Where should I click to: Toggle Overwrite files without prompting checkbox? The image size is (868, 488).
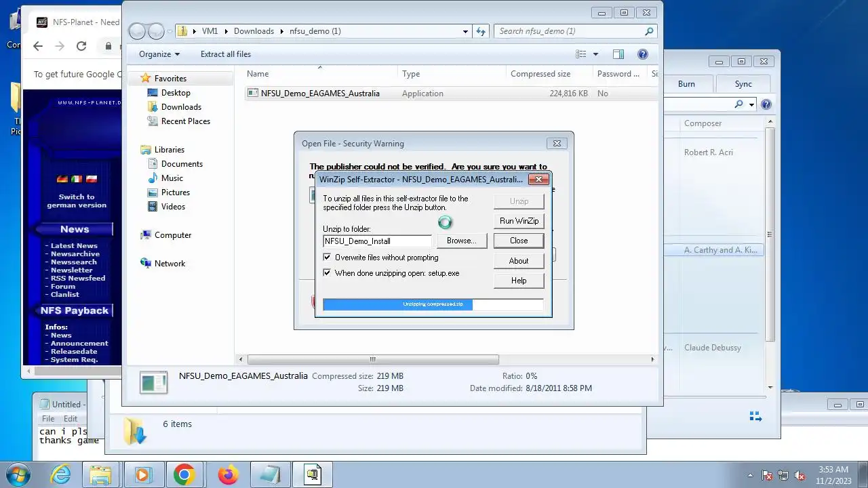pyautogui.click(x=327, y=258)
